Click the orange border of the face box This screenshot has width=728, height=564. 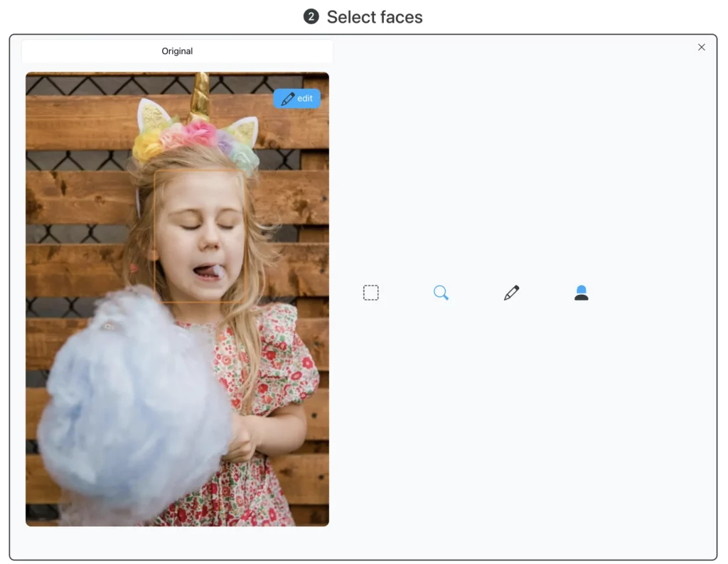(154, 234)
